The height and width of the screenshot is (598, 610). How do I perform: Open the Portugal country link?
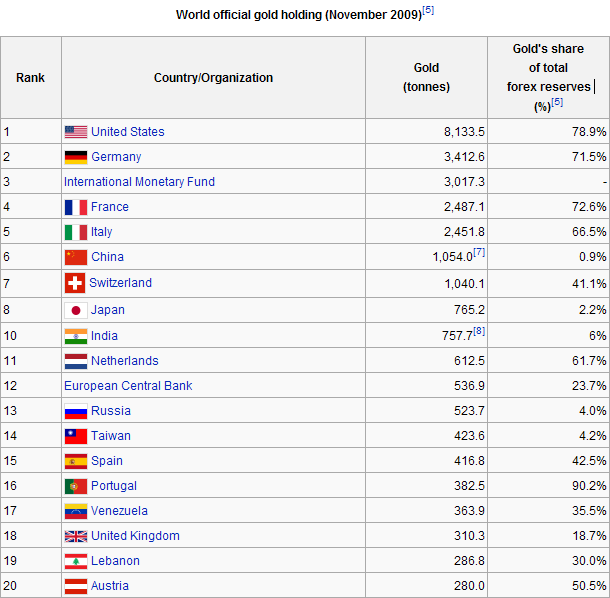click(x=115, y=486)
